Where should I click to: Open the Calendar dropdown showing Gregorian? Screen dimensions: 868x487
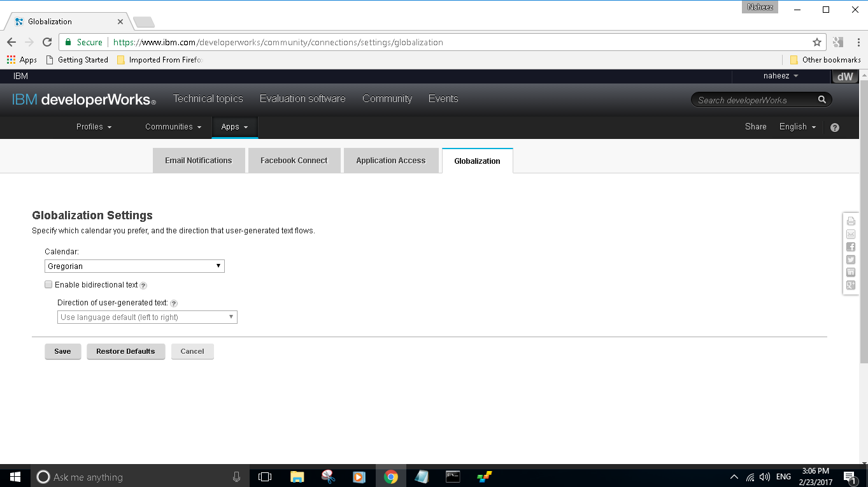click(x=134, y=266)
